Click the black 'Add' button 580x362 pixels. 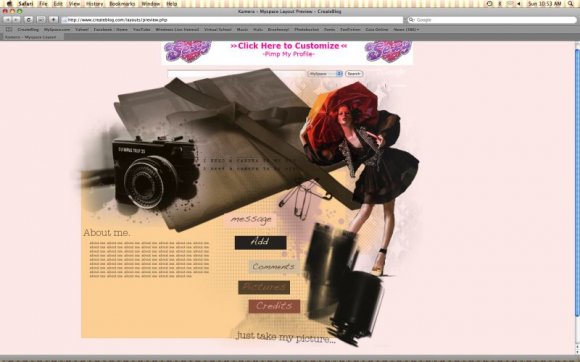pyautogui.click(x=260, y=243)
